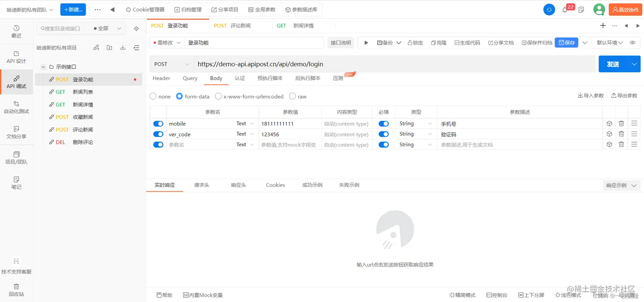Click the blue sync refresh icon
Viewport: 644px width, 302px height.
pyautogui.click(x=549, y=9)
